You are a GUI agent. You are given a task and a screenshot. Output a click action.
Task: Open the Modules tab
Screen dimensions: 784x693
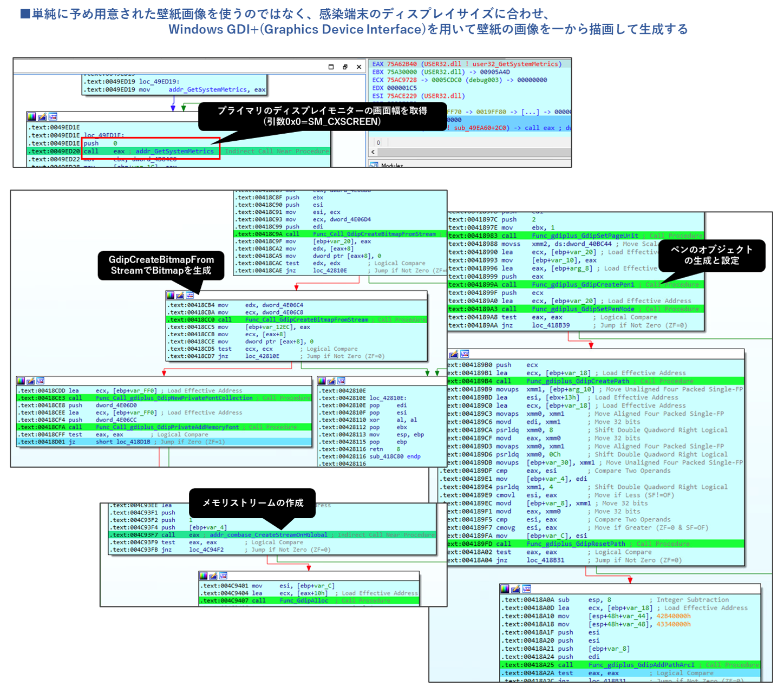click(391, 165)
